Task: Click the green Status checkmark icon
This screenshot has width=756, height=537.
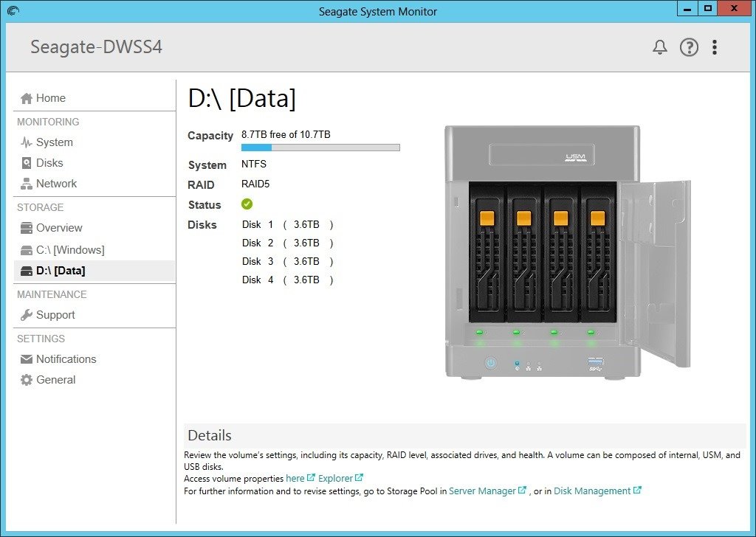Action: [247, 204]
